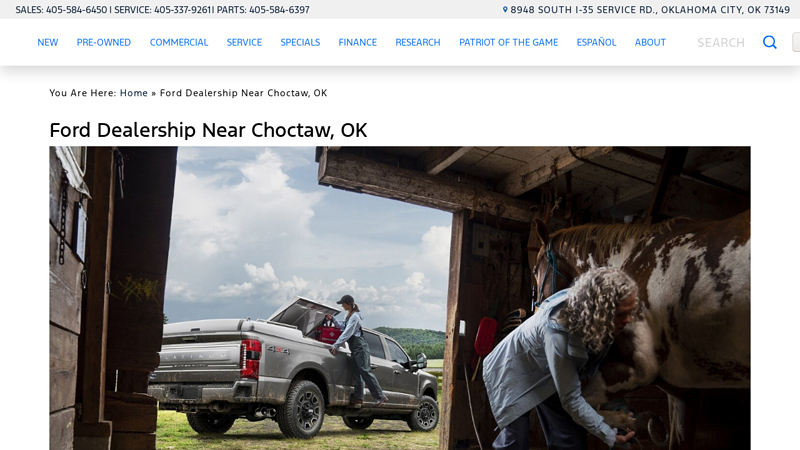Screen dimensions: 800x450
Task: Follow the Home breadcrumb link
Action: click(x=134, y=93)
